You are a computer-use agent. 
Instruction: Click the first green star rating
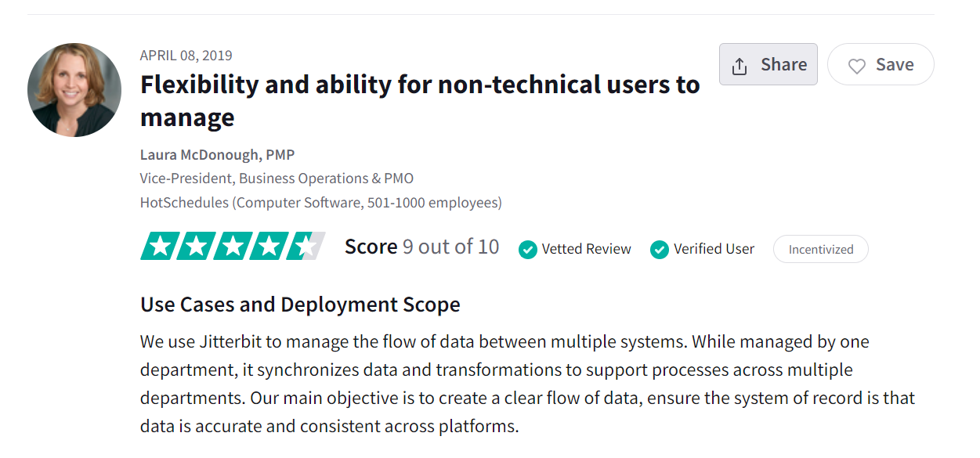tap(158, 246)
